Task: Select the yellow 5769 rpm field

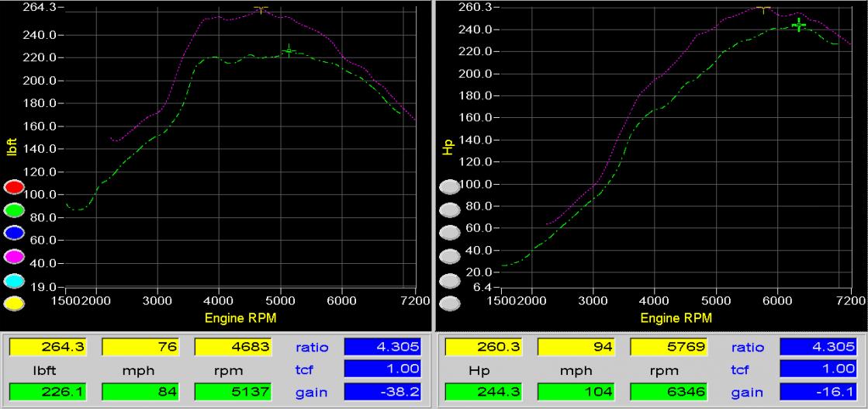Action: 661,347
